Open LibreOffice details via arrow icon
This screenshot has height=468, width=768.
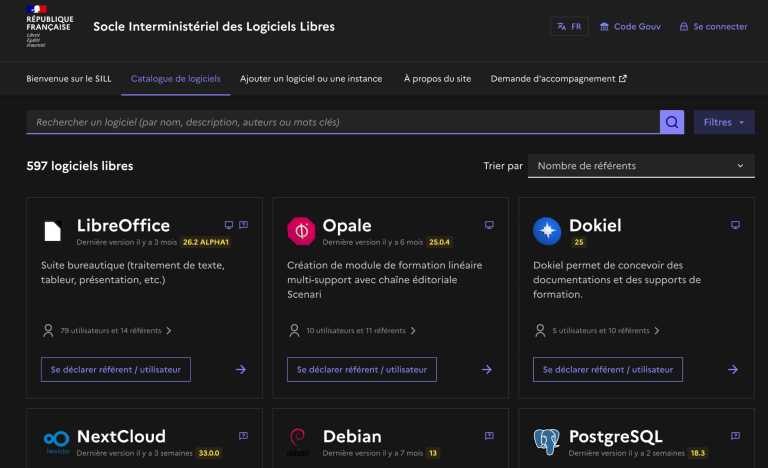coord(241,369)
